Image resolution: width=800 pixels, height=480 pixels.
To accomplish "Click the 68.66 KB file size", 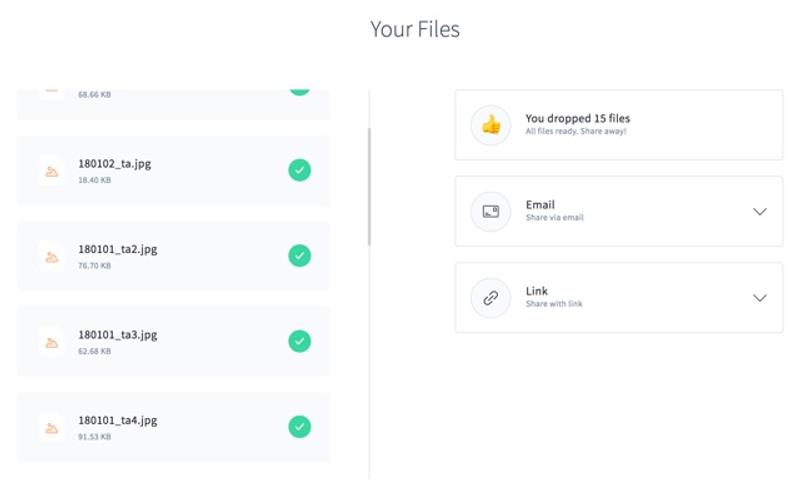I will [x=94, y=95].
